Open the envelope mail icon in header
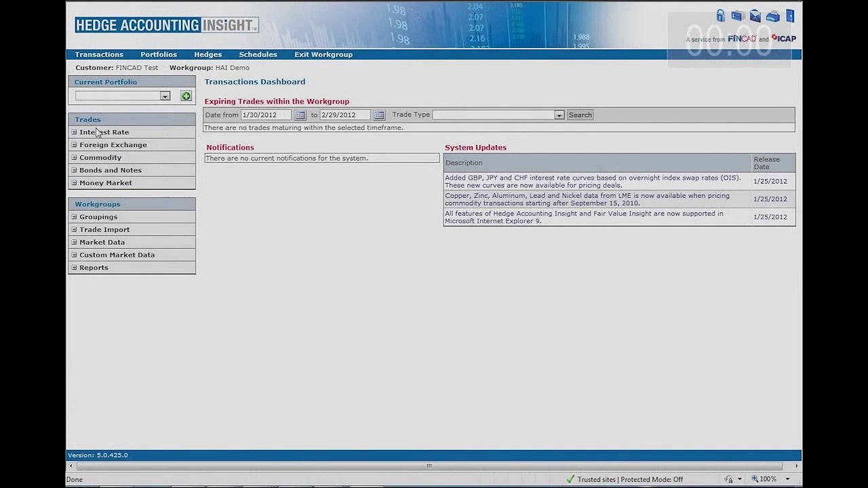The image size is (868, 488). click(x=755, y=16)
